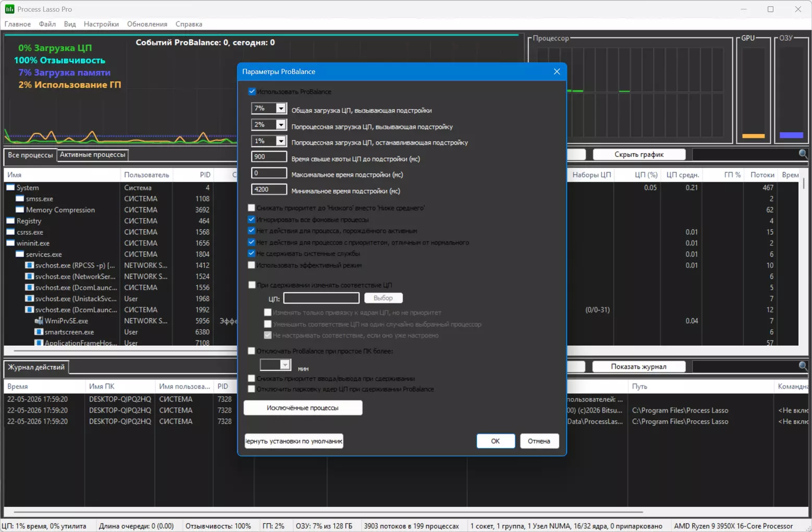Click the smartscreen.exe process icon

39,332
